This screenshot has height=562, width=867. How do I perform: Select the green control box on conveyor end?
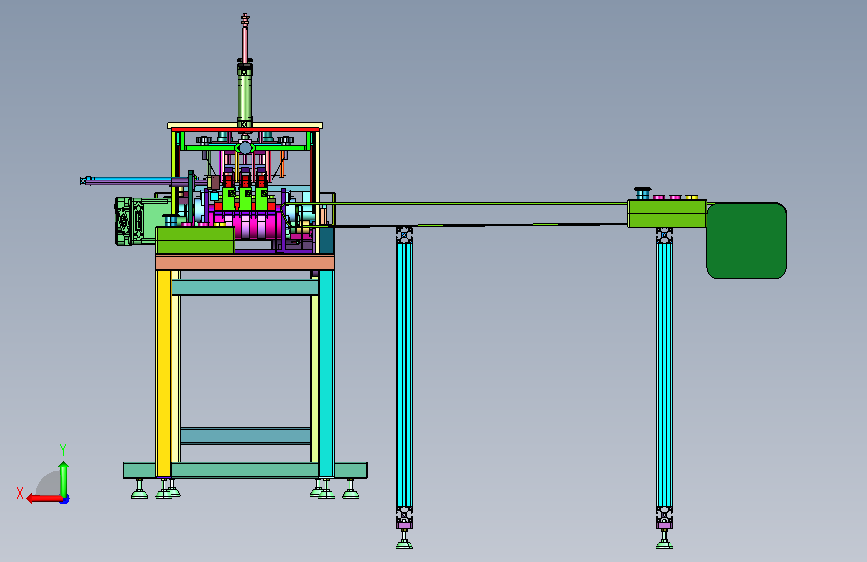coord(667,214)
